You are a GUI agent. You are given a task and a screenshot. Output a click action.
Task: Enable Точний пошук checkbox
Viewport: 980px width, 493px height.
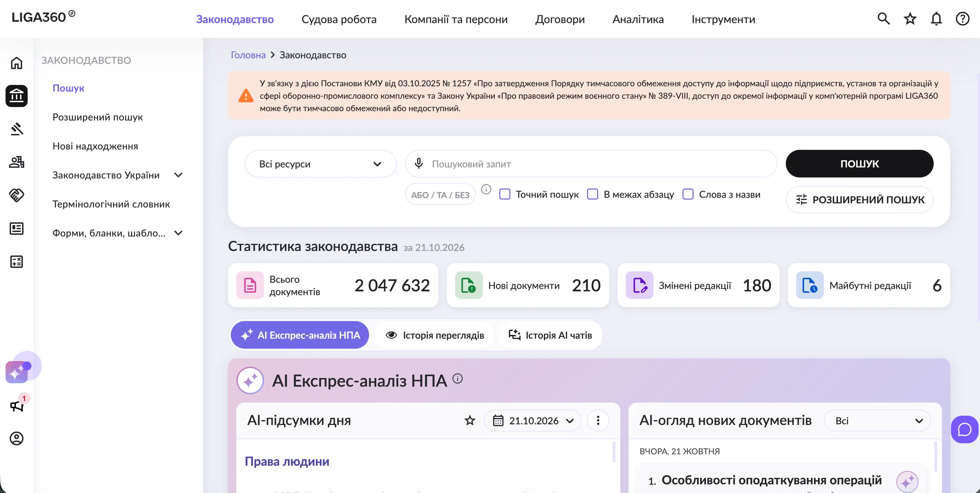[x=505, y=194]
